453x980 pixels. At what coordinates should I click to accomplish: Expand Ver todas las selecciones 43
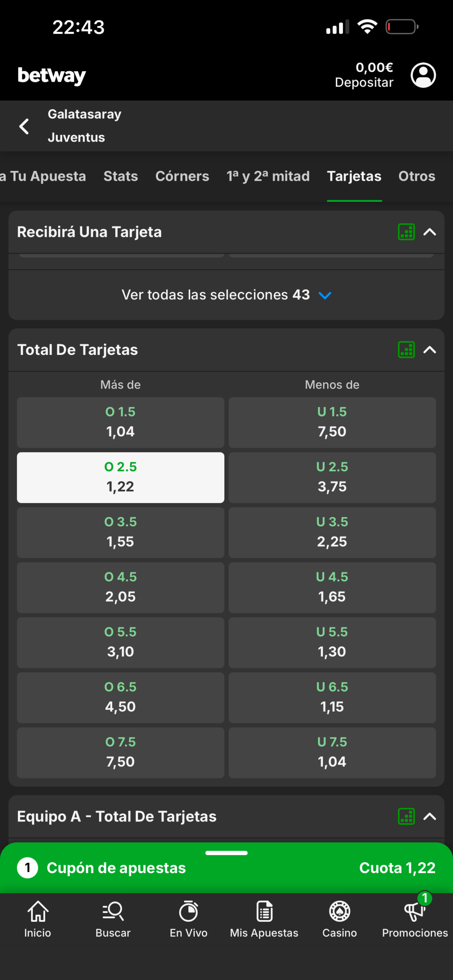click(226, 295)
